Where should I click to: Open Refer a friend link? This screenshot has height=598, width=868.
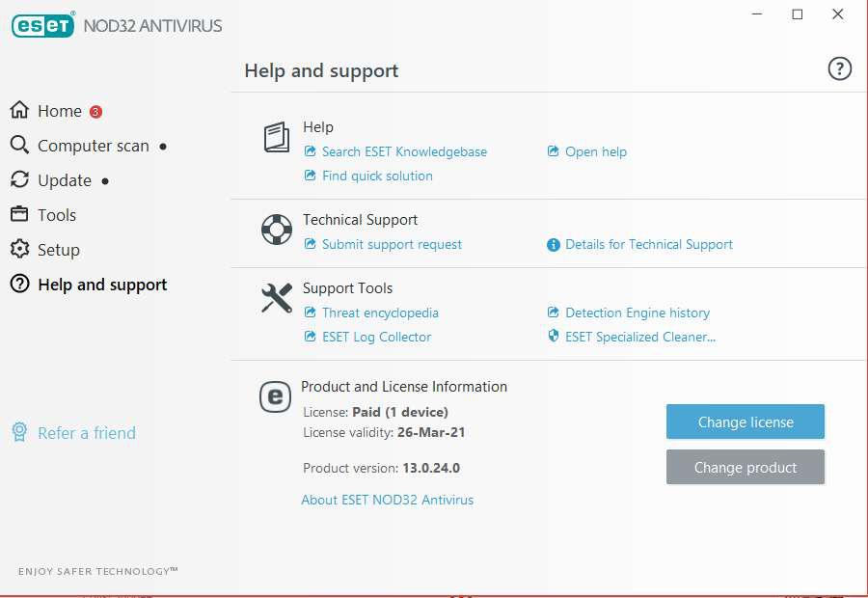[x=87, y=433]
